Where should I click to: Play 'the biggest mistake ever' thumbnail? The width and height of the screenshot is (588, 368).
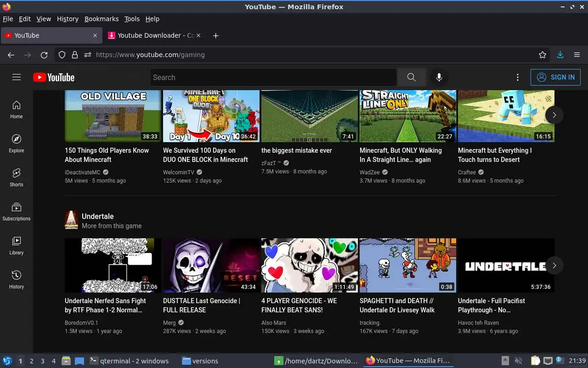310,116
